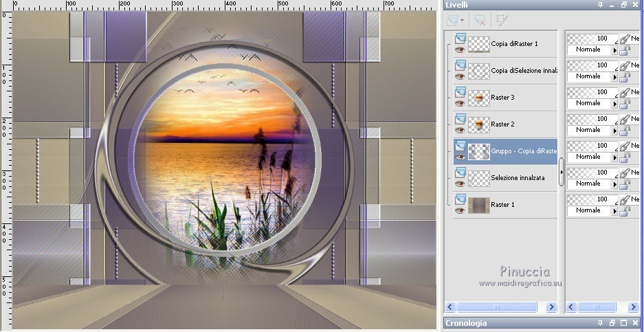644x332 pixels.
Task: Click lock transparency icon for Copia diRaster 1
Action: click(x=625, y=50)
